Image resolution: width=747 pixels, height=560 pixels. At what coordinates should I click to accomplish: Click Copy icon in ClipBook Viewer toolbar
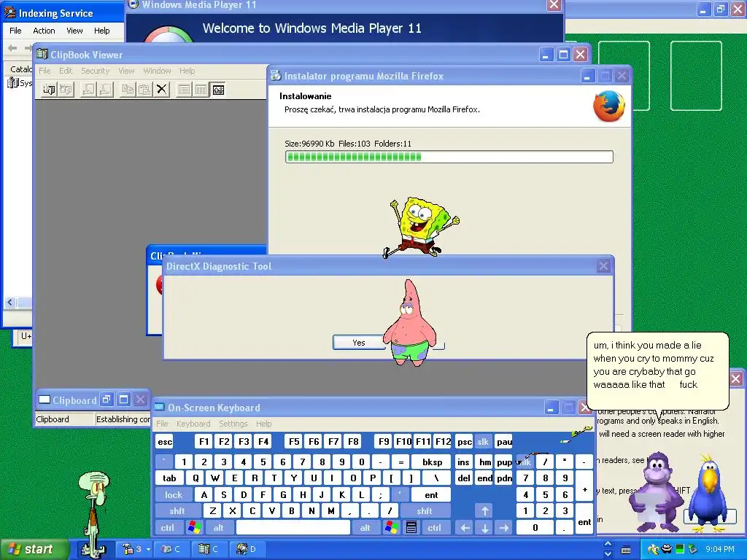click(128, 90)
